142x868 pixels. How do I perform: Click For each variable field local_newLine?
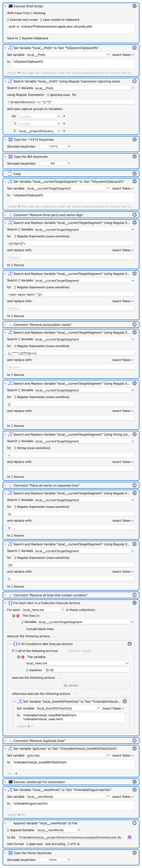[41, 610]
